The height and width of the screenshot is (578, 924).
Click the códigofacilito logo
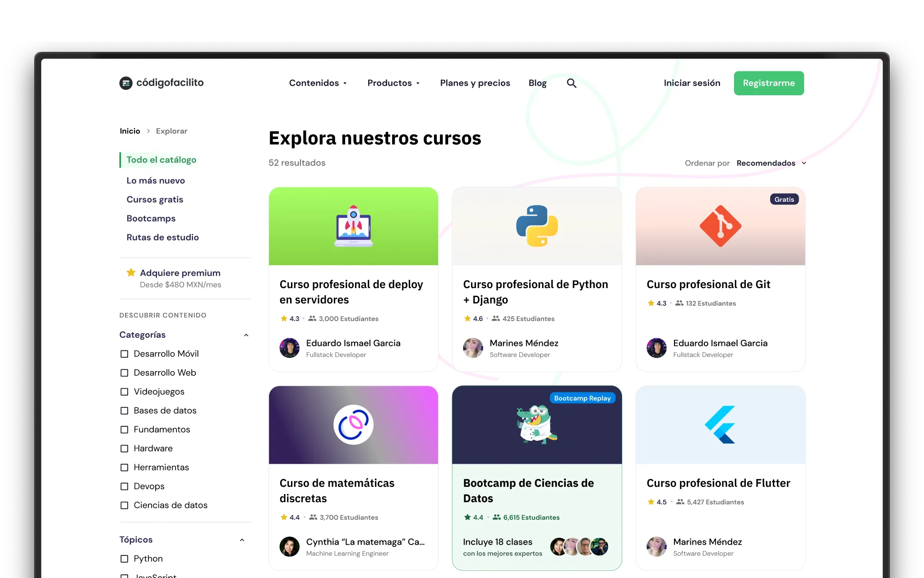(161, 83)
